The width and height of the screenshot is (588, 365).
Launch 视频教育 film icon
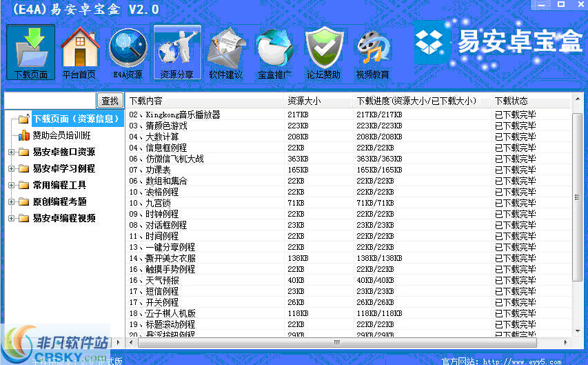click(x=372, y=52)
